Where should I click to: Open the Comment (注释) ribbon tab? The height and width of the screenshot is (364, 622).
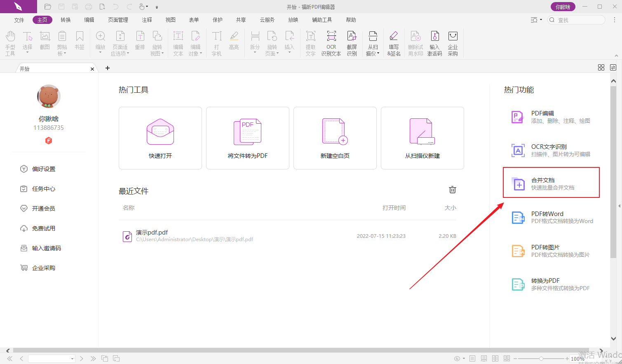(147, 20)
